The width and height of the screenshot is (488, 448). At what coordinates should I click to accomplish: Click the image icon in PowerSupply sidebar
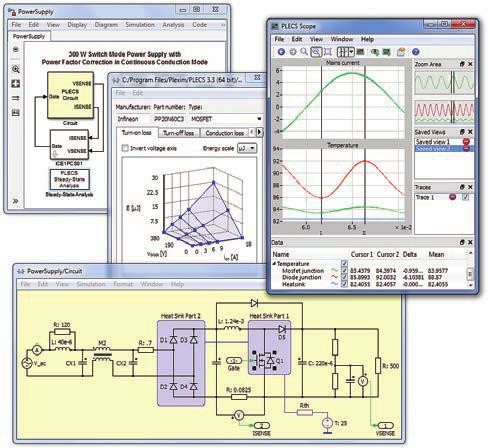click(x=16, y=113)
